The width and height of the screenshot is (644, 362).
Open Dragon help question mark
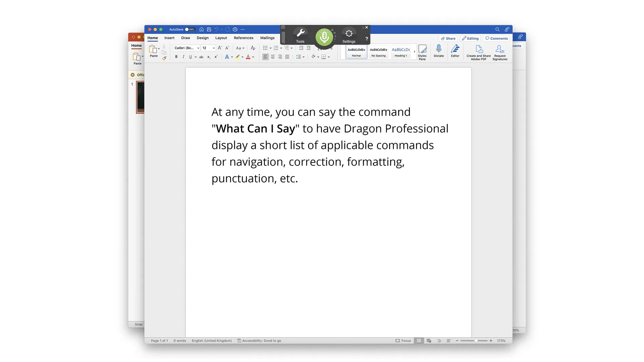coord(367,39)
